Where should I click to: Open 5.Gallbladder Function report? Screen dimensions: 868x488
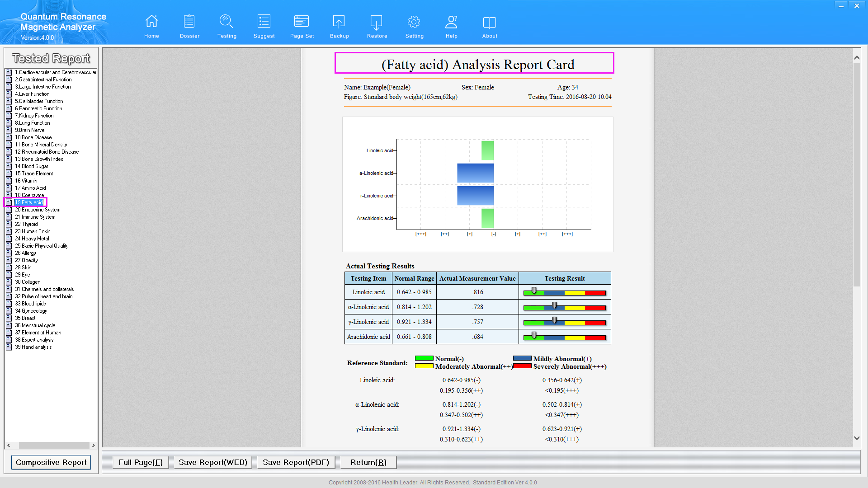tap(39, 101)
